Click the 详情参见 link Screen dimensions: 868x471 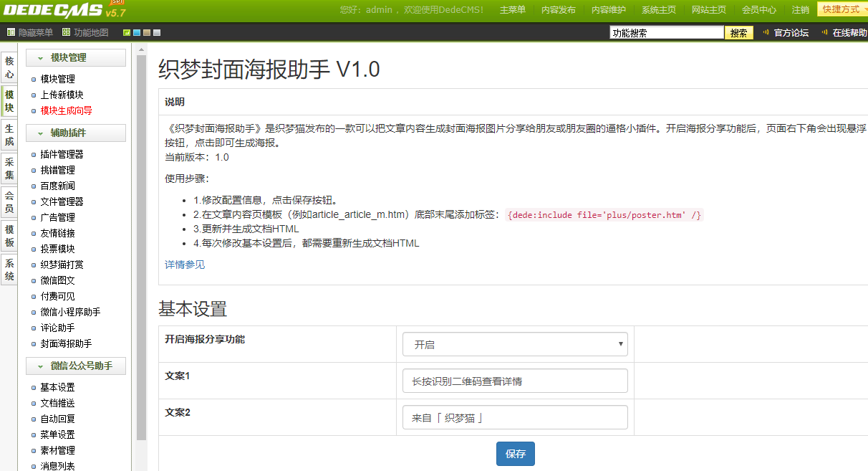click(185, 265)
